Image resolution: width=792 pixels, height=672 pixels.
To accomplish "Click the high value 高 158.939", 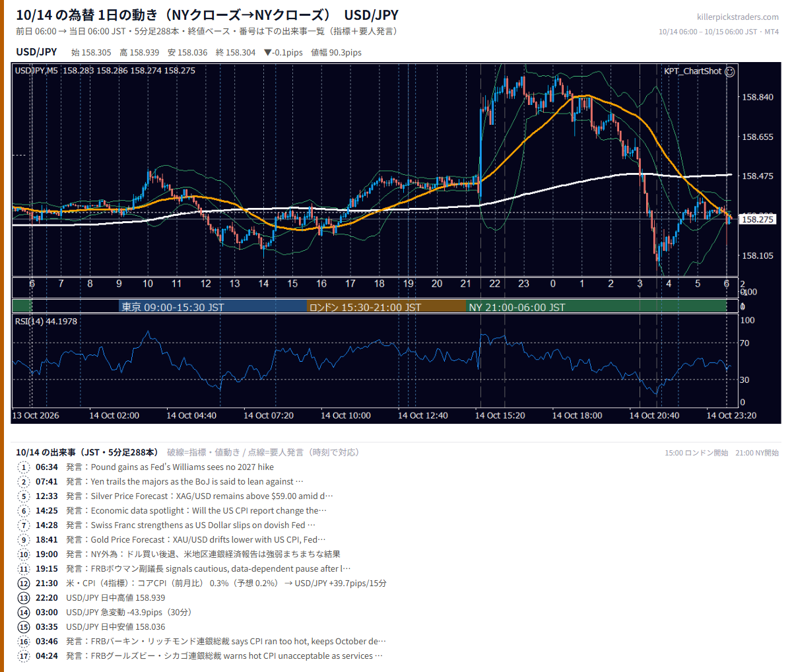I will coord(139,53).
